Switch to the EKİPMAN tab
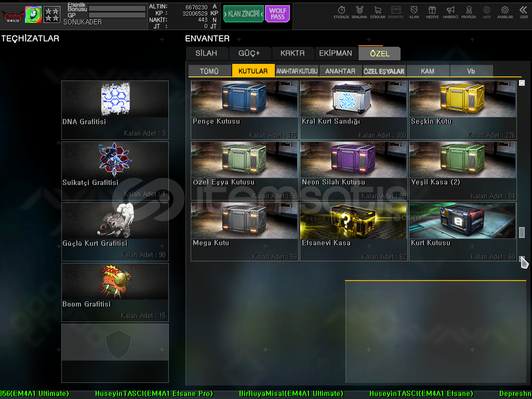This screenshot has width=532, height=399. [336, 54]
